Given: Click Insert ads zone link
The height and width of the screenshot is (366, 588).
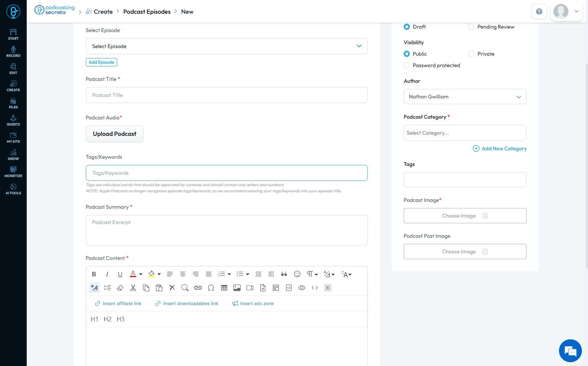Looking at the screenshot, I should coord(253,303).
